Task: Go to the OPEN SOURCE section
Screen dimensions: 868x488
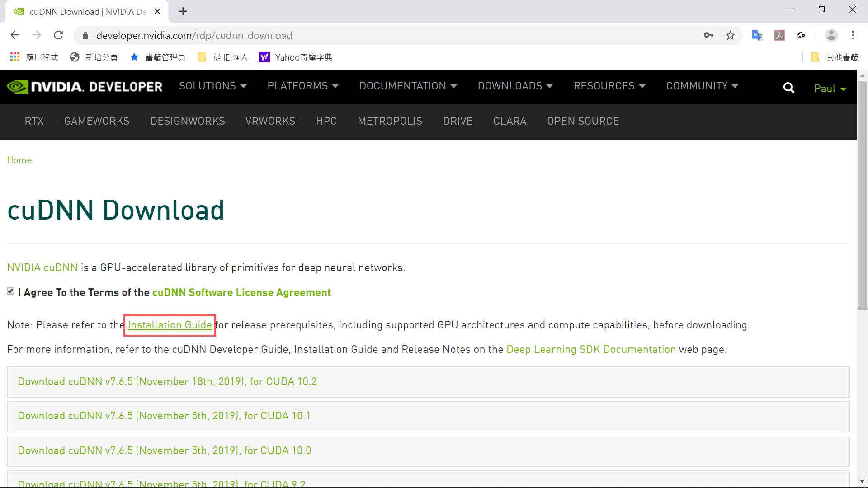Action: tap(583, 121)
